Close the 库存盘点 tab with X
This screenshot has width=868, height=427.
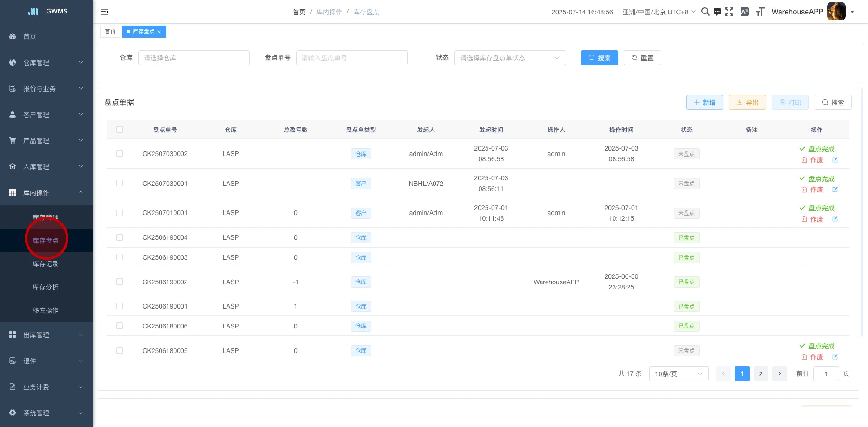tap(159, 32)
